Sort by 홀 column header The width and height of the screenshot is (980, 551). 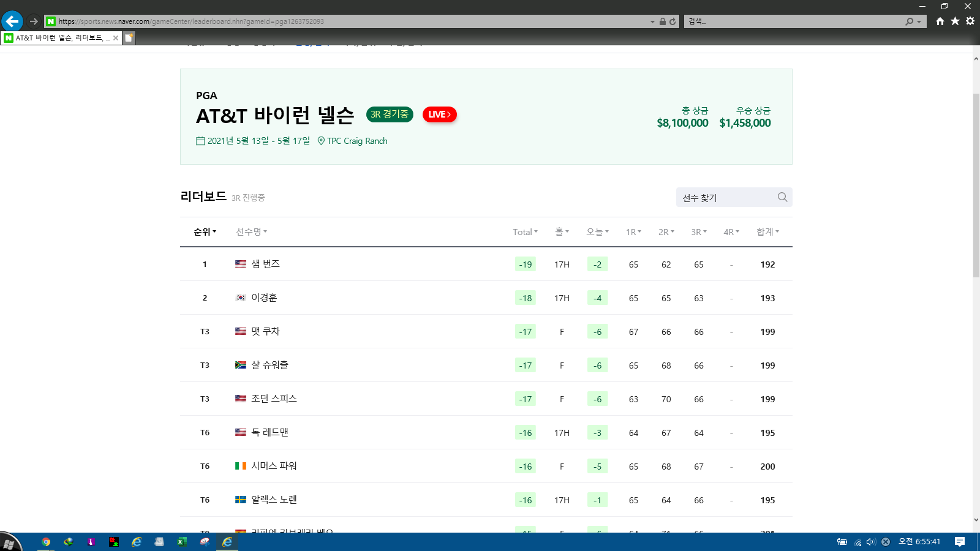coord(562,232)
